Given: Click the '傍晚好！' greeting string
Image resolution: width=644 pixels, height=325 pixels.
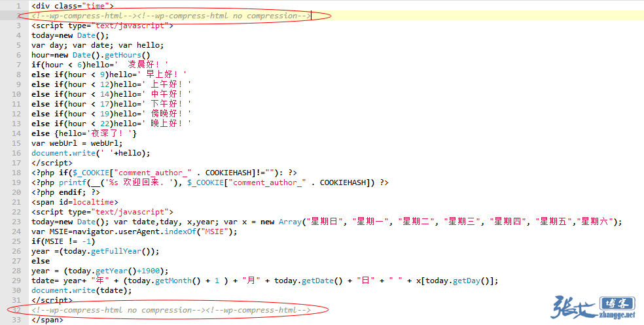Looking at the screenshot, I should [169, 114].
